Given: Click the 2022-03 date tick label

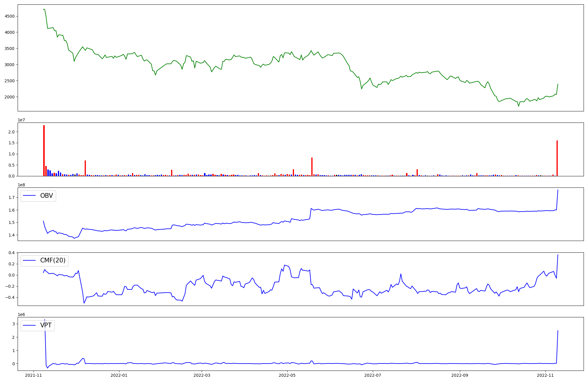Looking at the screenshot, I should (202, 375).
